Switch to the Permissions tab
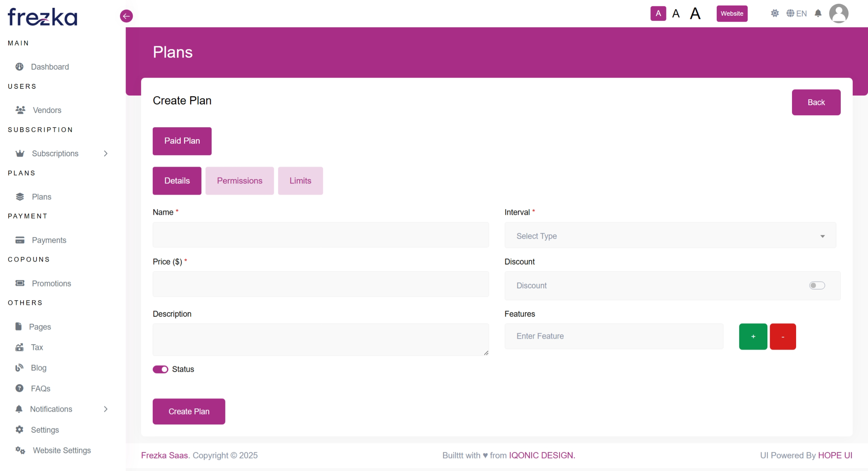This screenshot has height=471, width=868. (240, 181)
